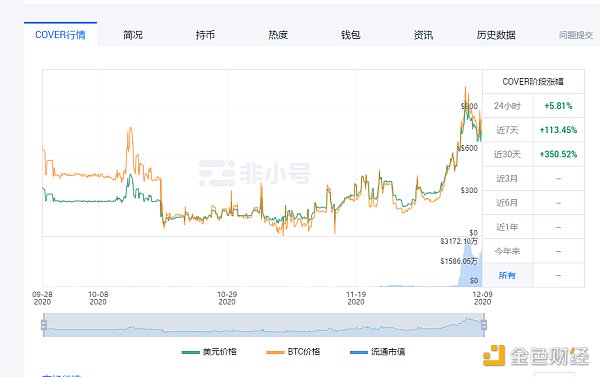The image size is (600, 377).
Task: Select the 近7天 period row
Action: coord(533,130)
